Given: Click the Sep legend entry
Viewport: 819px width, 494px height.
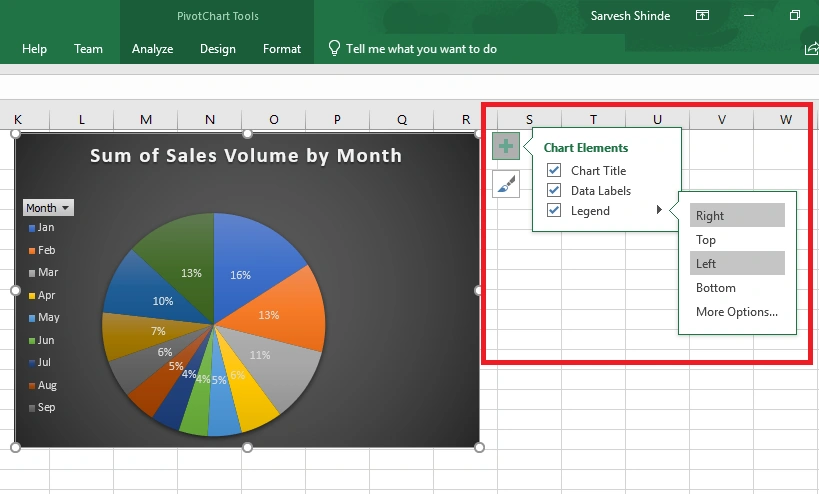Looking at the screenshot, I should 42,407.
